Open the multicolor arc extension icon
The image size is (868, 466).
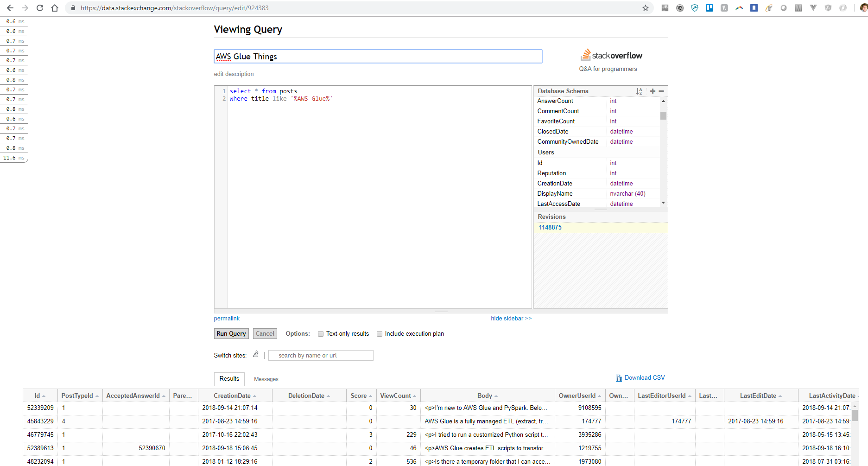(x=739, y=8)
